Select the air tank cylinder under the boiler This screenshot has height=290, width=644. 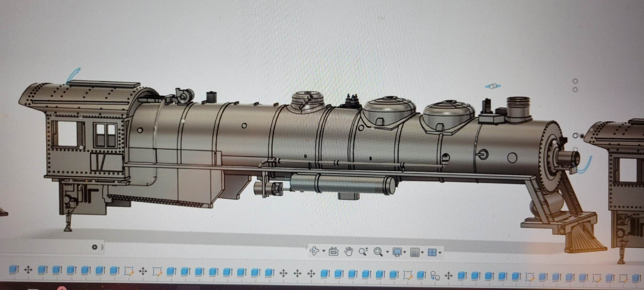click(x=342, y=183)
